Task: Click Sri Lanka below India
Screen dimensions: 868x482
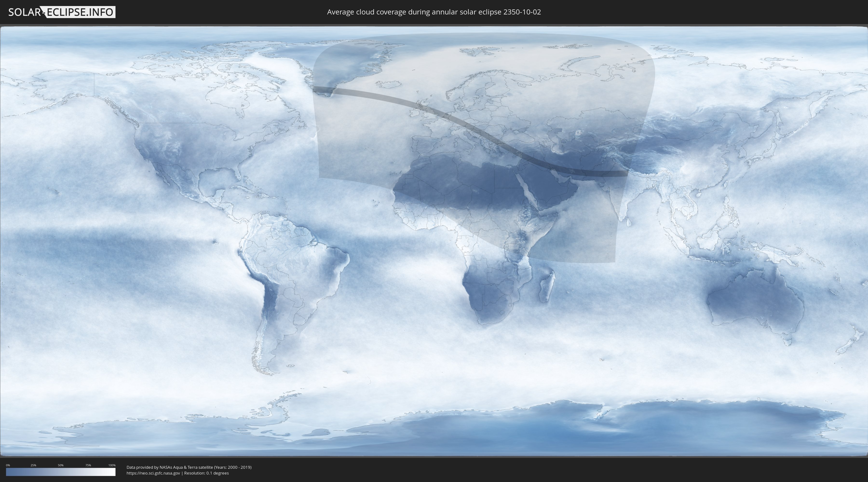Action: coord(628,222)
